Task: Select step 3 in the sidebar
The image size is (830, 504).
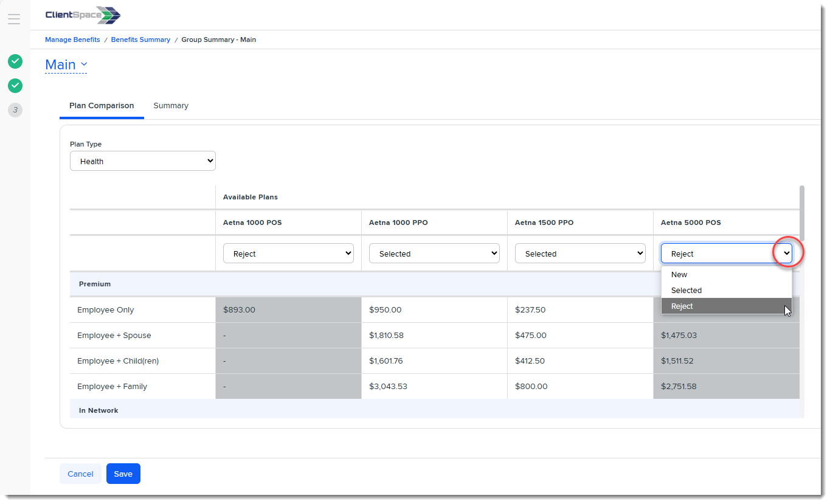Action: coord(15,110)
